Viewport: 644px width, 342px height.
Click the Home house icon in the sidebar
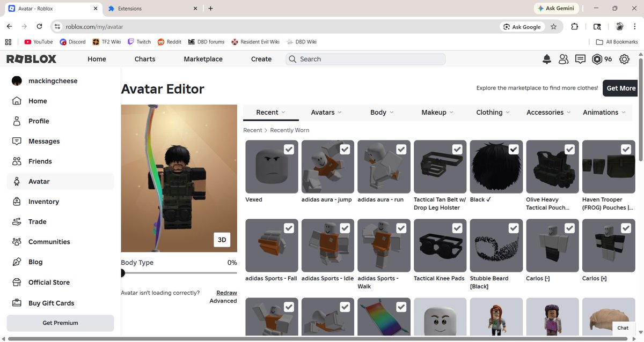pyautogui.click(x=17, y=101)
